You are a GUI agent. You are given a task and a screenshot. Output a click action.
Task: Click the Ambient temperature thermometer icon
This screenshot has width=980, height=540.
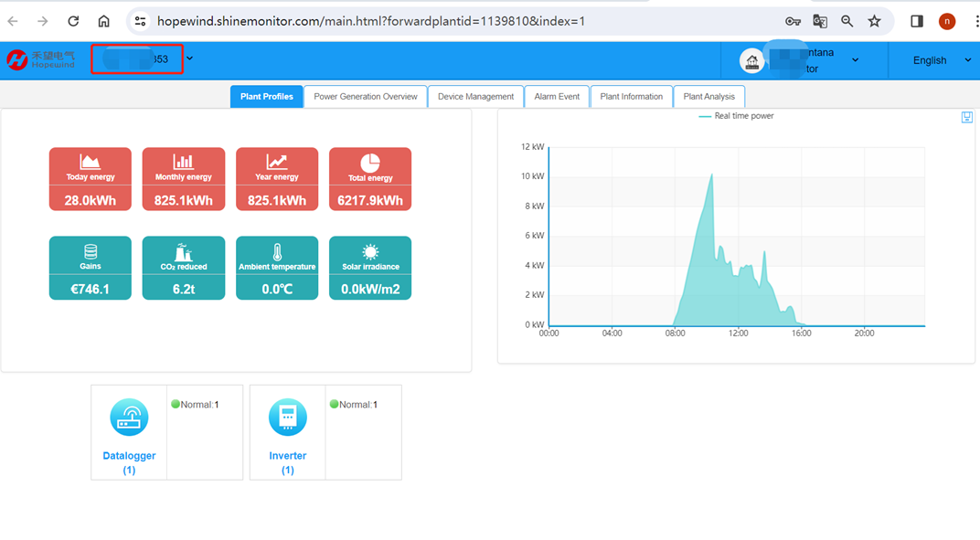click(277, 252)
